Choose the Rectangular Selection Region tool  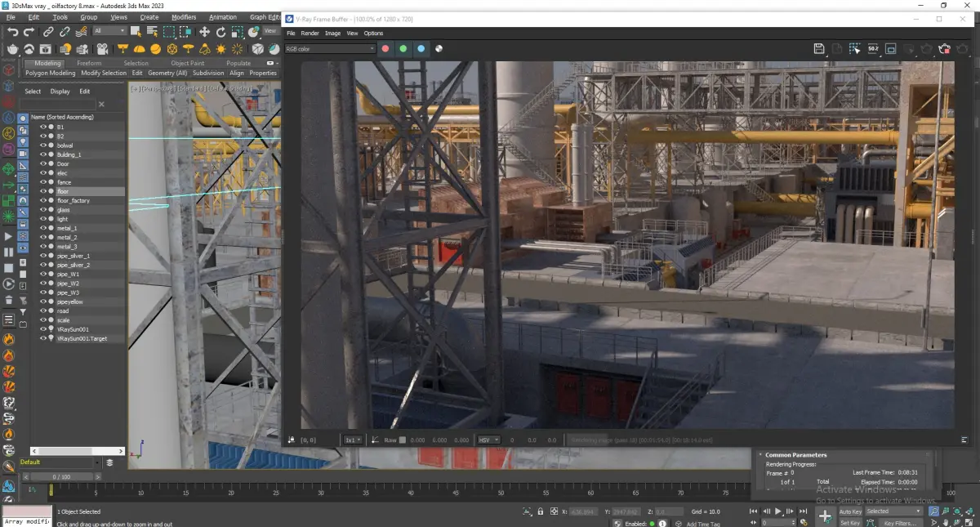[169, 32]
